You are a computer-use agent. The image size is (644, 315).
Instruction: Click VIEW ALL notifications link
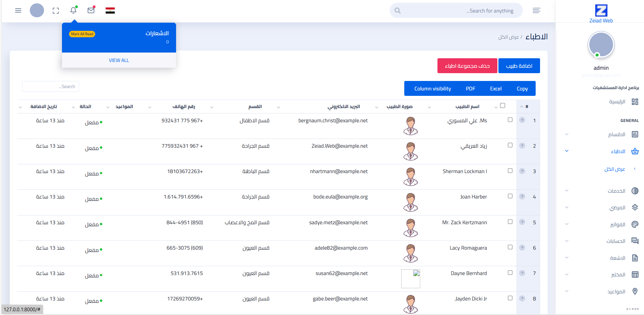[119, 60]
